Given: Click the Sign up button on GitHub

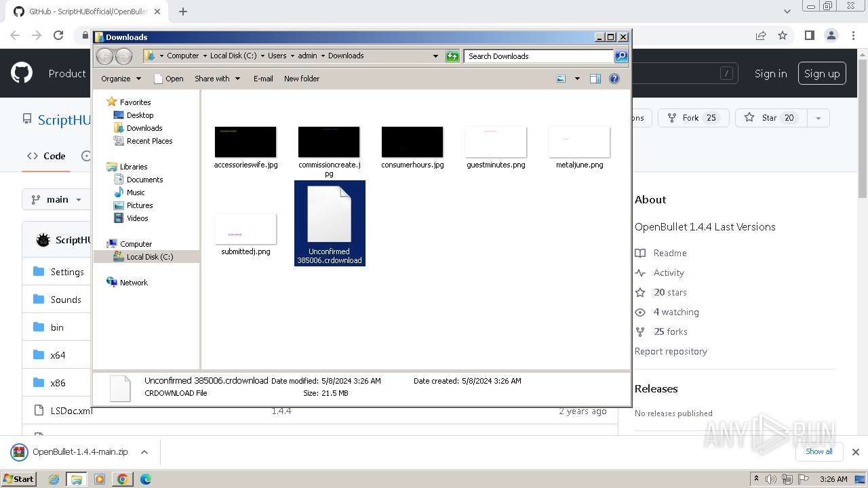Looking at the screenshot, I should [x=822, y=74].
